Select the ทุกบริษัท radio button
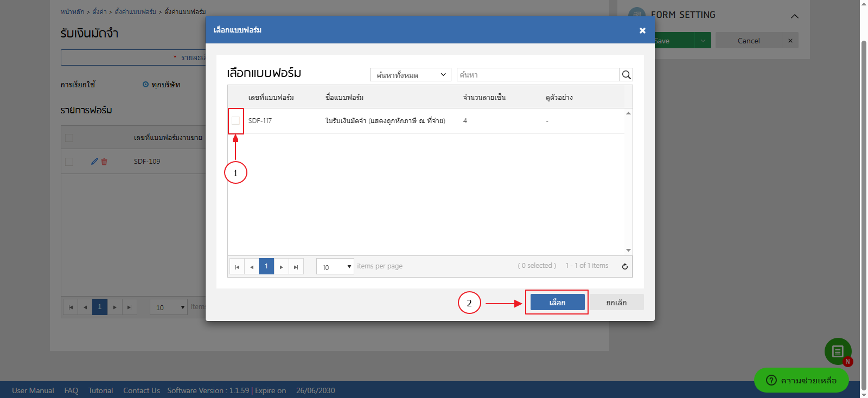Image resolution: width=868 pixels, height=398 pixels. [x=145, y=85]
